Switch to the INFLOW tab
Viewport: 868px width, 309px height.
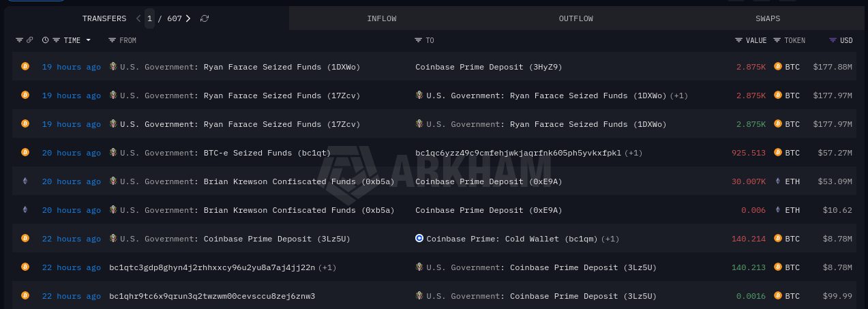[382, 18]
